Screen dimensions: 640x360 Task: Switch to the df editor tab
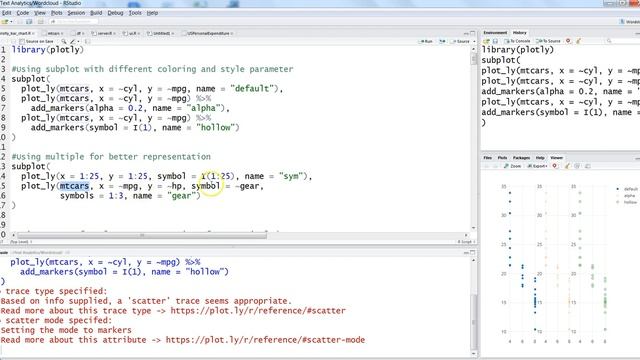tap(78, 33)
